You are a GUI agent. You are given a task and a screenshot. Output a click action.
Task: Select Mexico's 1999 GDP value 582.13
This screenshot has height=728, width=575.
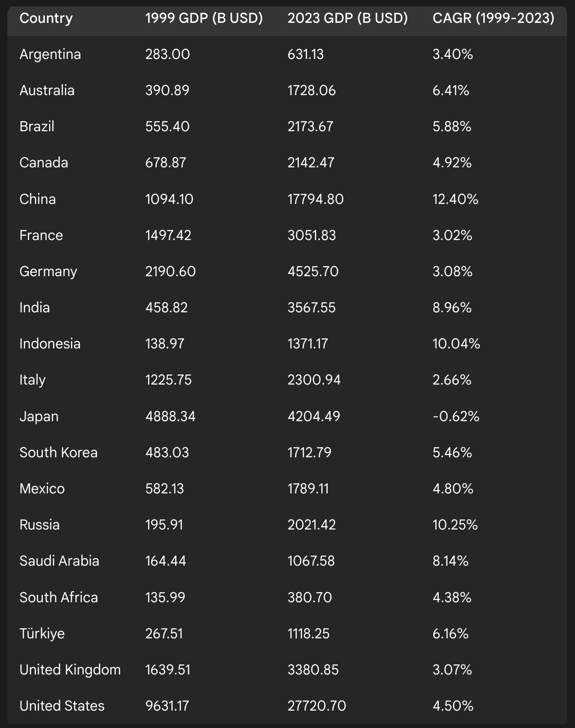[165, 489]
